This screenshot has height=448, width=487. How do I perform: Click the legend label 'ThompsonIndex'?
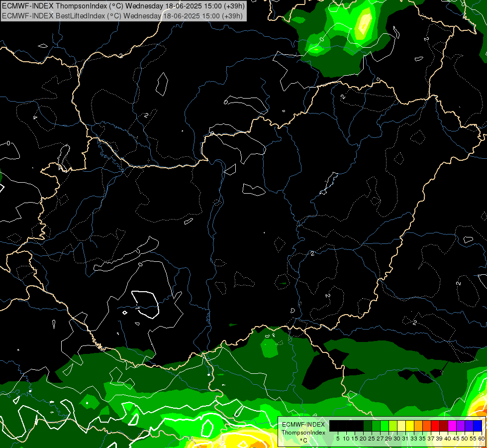pyautogui.click(x=303, y=433)
